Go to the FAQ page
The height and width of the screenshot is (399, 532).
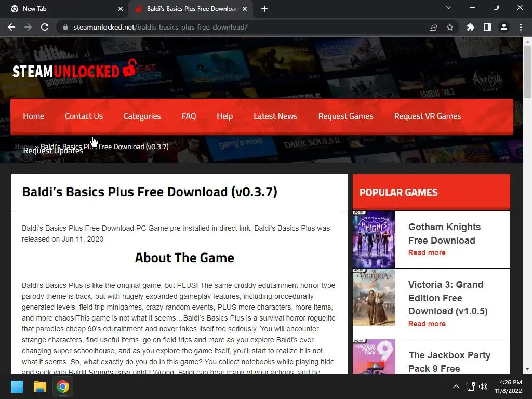[189, 116]
